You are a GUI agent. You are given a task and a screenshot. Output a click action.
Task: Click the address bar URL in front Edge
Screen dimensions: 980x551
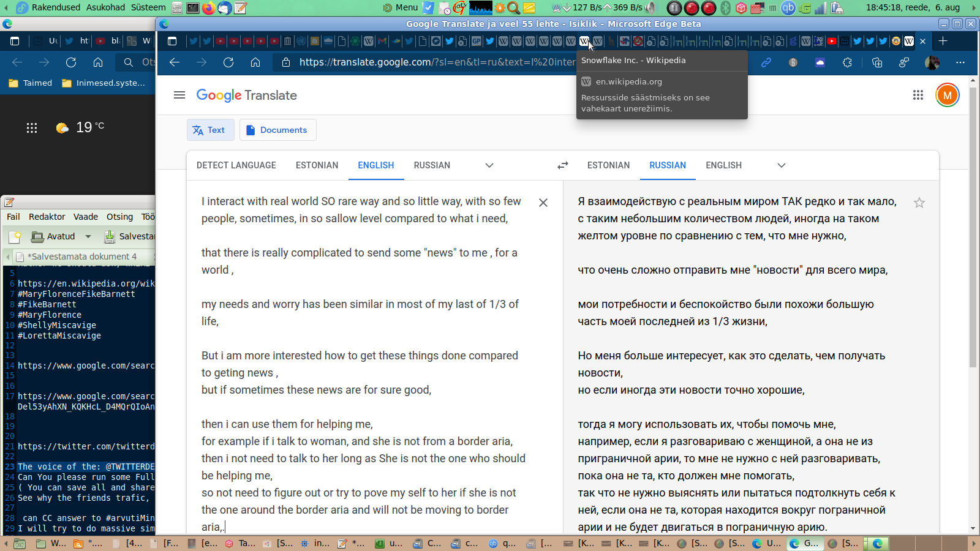click(437, 62)
